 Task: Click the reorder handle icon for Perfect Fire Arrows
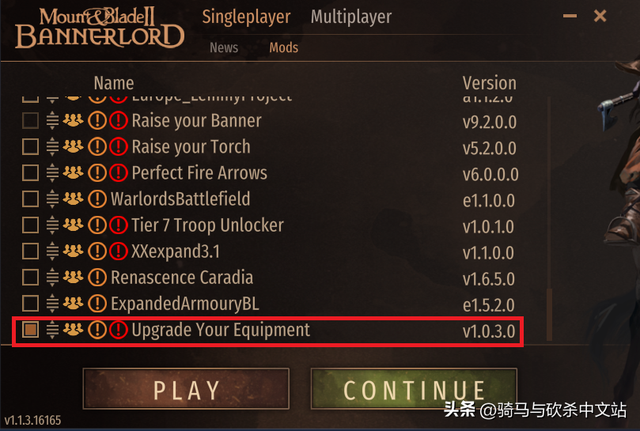coord(52,173)
